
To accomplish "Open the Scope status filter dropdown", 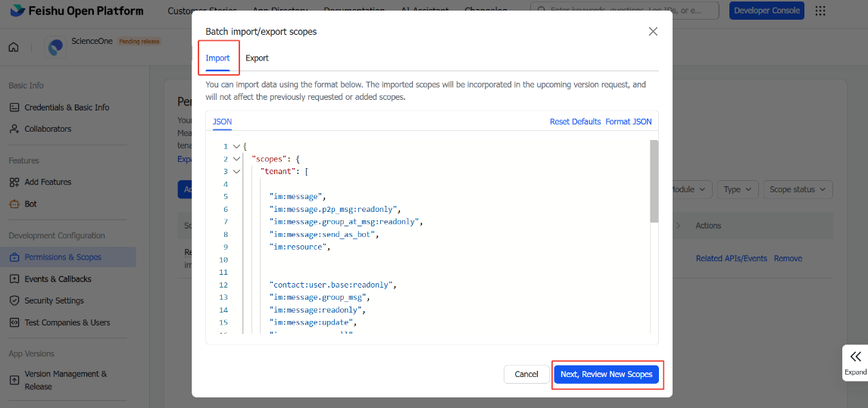I will pos(798,189).
